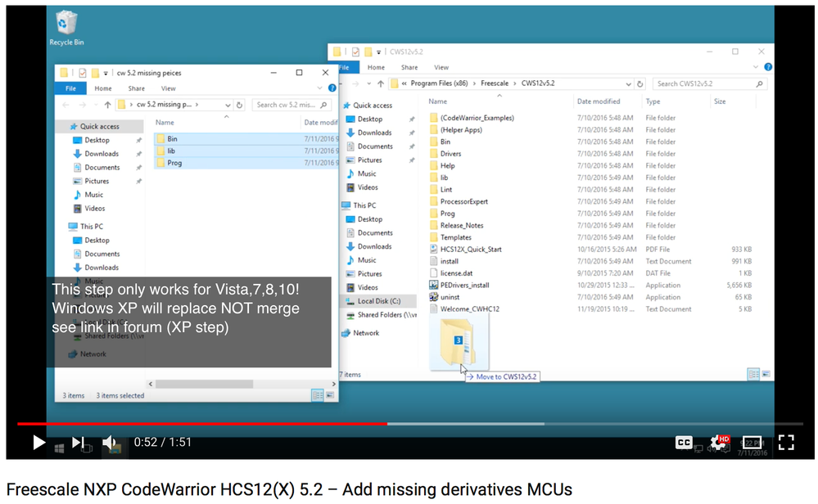Seek on the red video progress bar
The width and height of the screenshot is (818, 504).
click(202, 424)
